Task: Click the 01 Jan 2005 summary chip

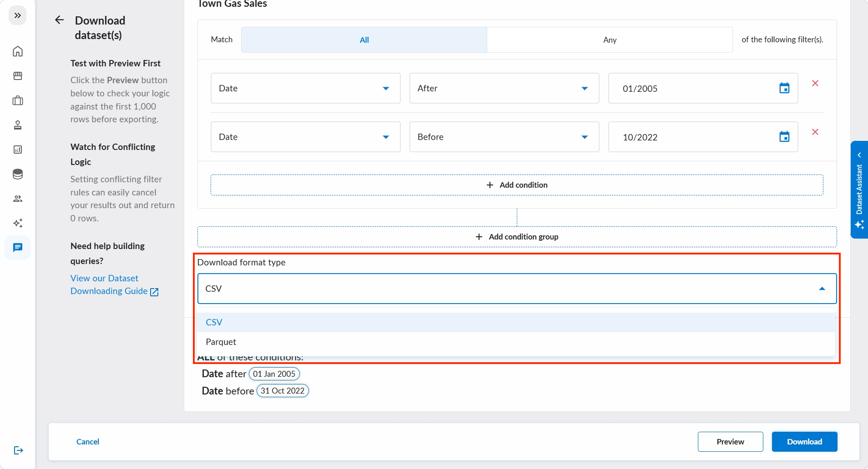Action: coord(274,374)
